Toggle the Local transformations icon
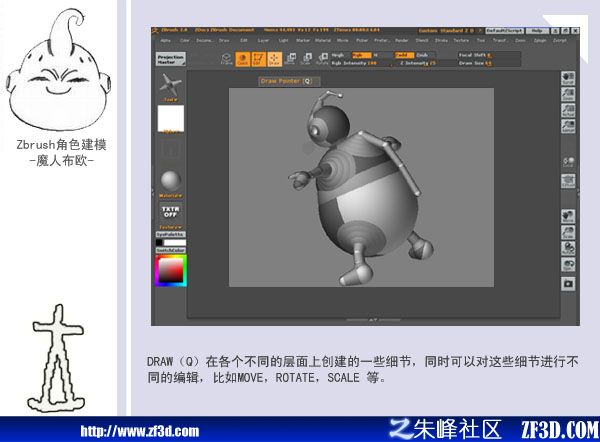This screenshot has height=442, width=600. (x=568, y=161)
